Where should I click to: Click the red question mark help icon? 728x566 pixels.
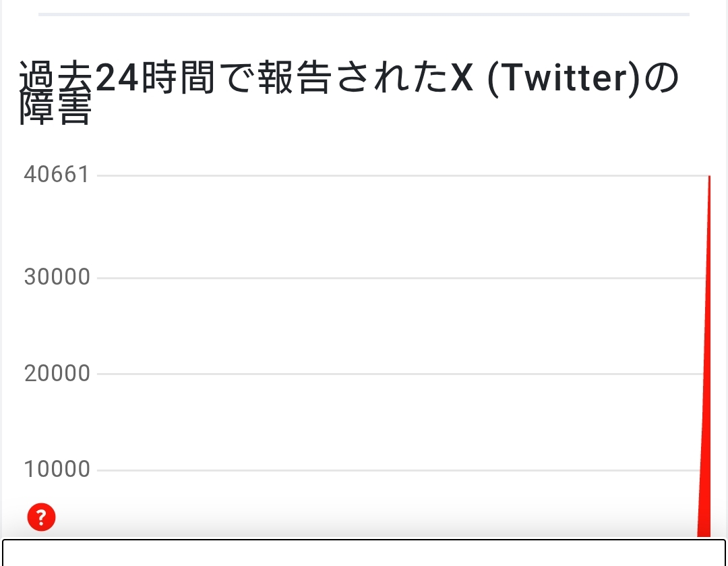pyautogui.click(x=41, y=517)
